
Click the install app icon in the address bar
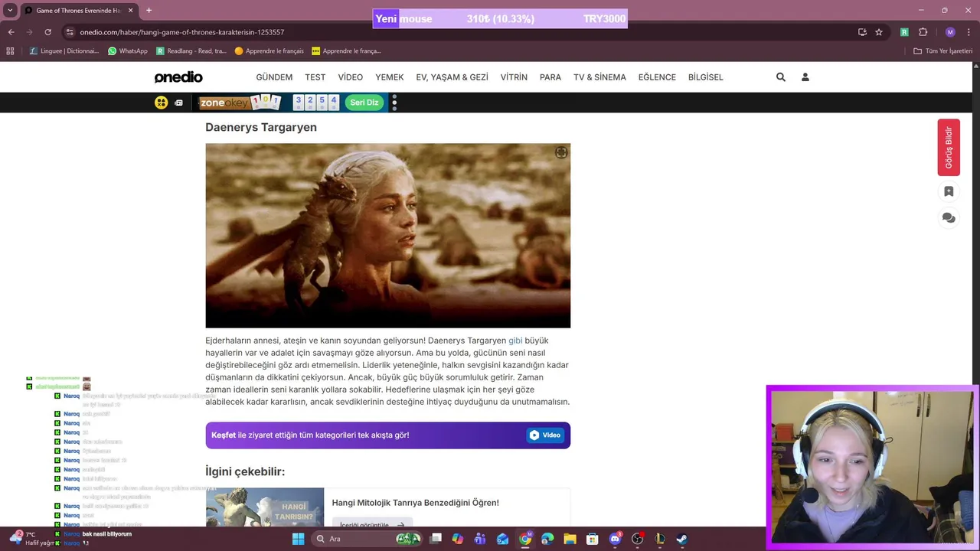[x=862, y=32]
